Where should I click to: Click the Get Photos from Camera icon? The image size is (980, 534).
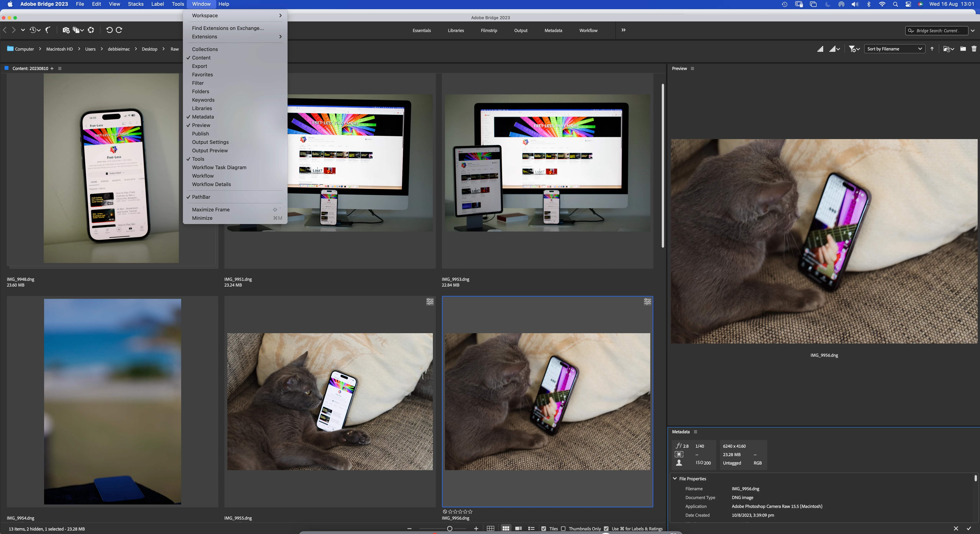coord(66,30)
